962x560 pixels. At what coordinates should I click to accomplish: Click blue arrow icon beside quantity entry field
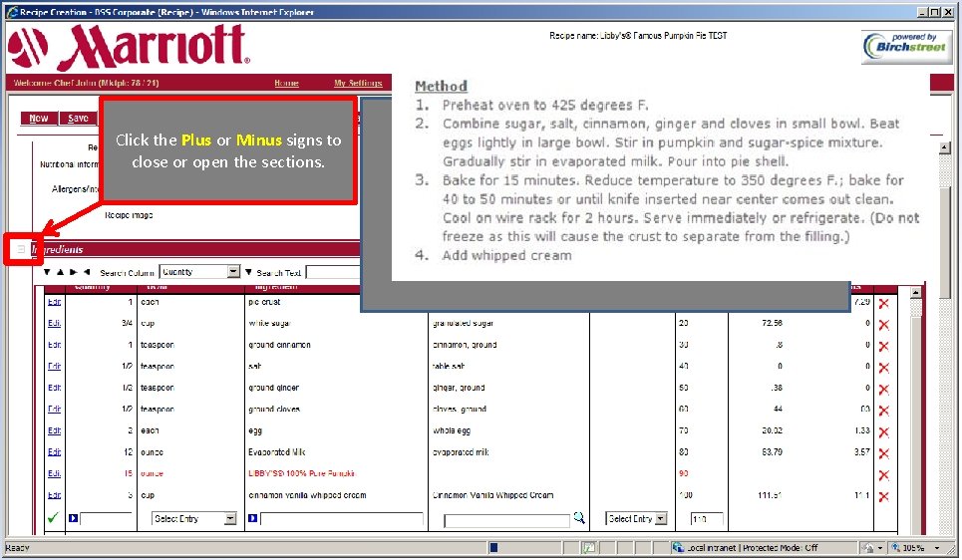click(73, 518)
